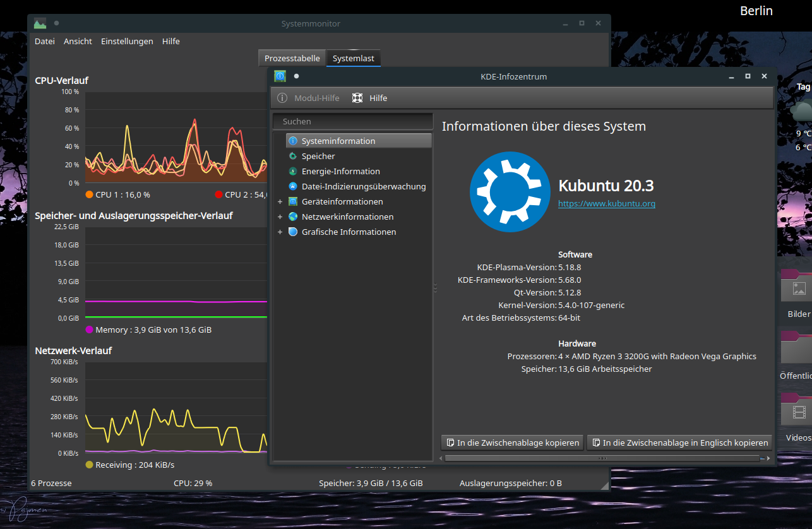Click the Kubuntu 20.3 title text
Viewport: 812px width, 529px height.
click(606, 186)
